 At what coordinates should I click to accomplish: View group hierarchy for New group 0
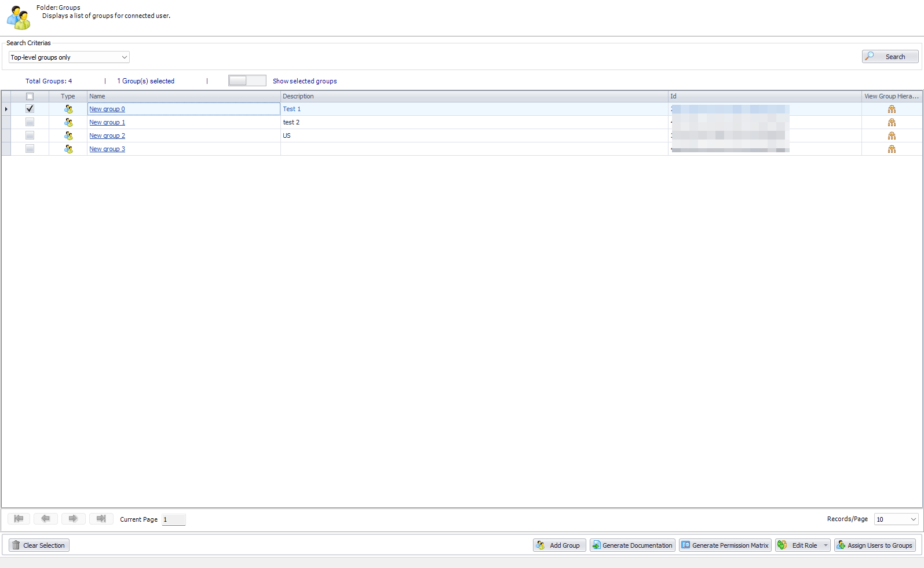(x=892, y=109)
